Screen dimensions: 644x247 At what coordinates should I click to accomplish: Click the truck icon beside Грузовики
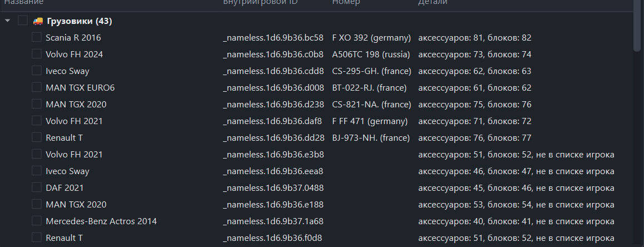[x=38, y=21]
